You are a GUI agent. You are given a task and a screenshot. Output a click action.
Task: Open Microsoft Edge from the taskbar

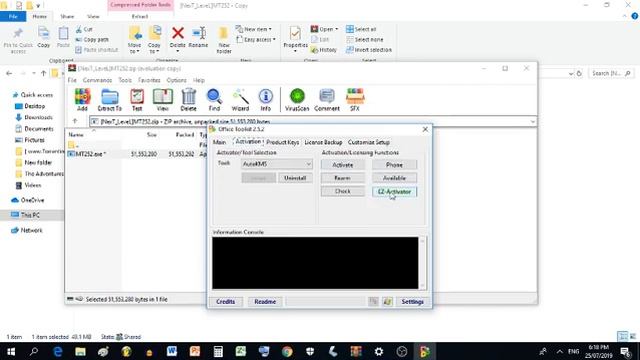(x=58, y=351)
